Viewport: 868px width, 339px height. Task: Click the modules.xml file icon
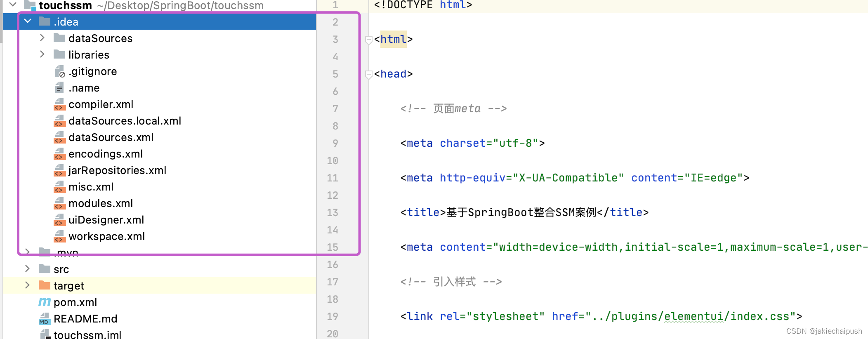pos(60,203)
